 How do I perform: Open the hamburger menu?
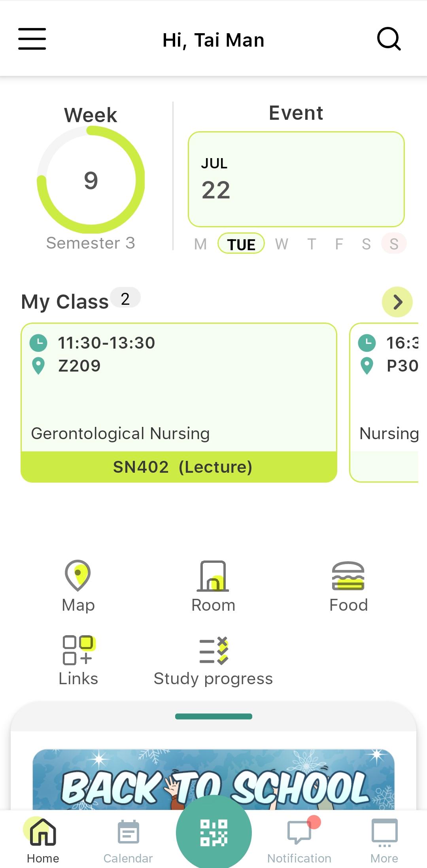(32, 39)
